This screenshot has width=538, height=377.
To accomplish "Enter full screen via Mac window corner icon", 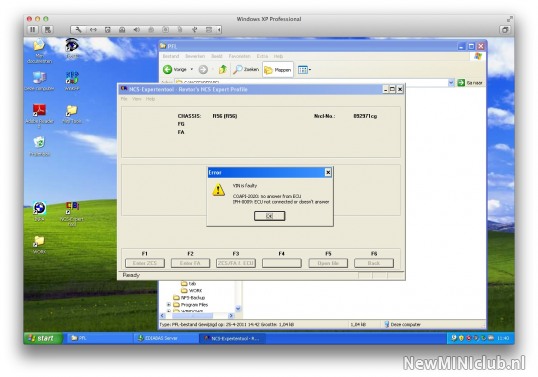I will (x=510, y=19).
